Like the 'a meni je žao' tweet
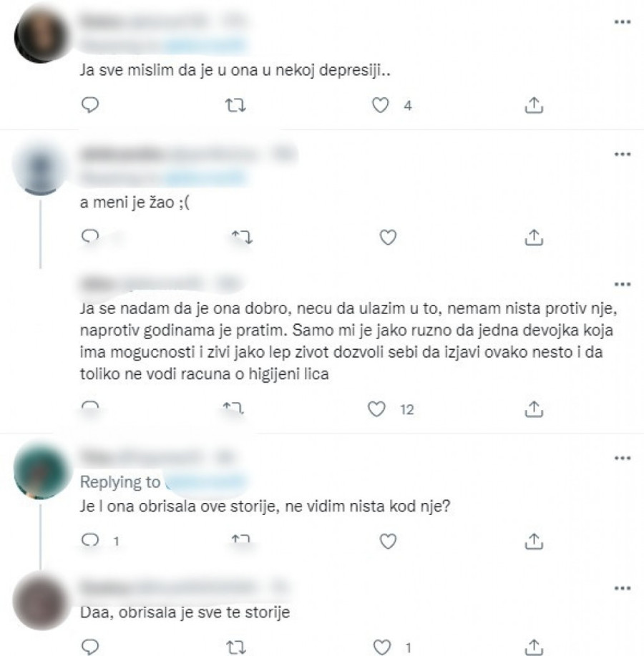The width and height of the screenshot is (644, 656). tap(388, 238)
